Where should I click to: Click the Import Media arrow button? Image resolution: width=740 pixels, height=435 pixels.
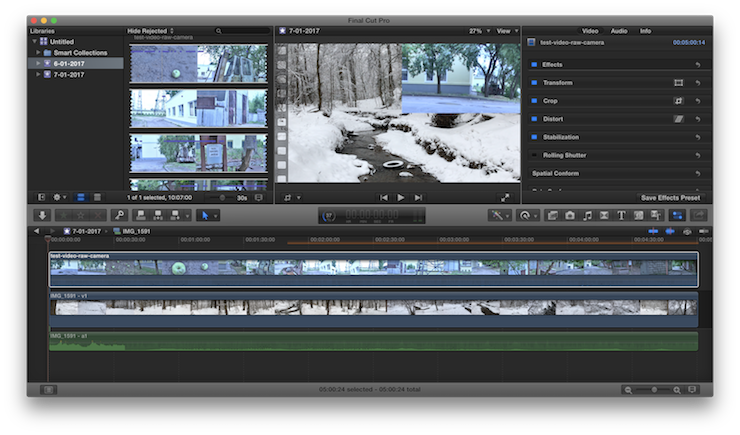coord(42,215)
